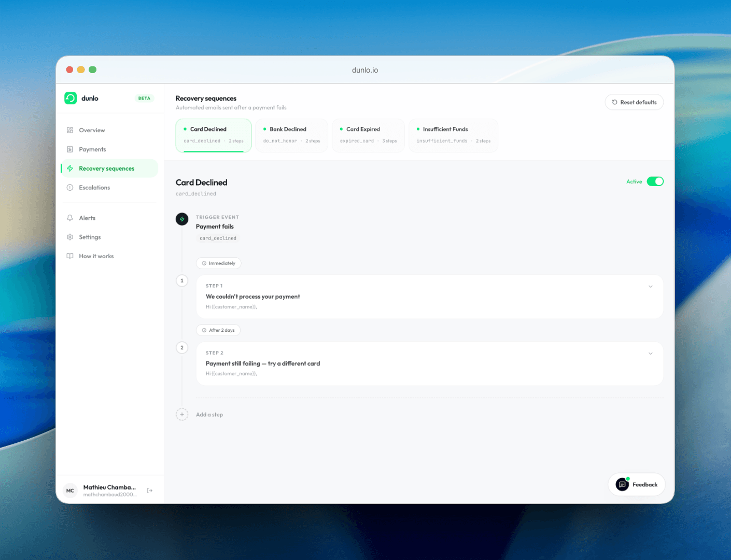This screenshot has width=731, height=560.
Task: Click the log out icon
Action: pos(150,491)
